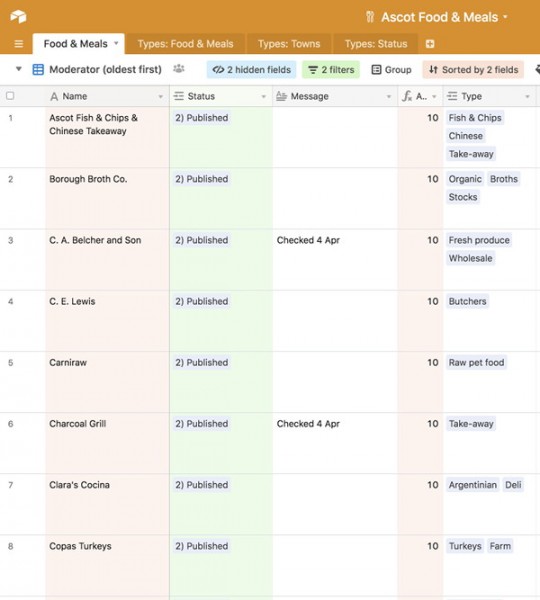Click the Moderator (oldest first) view name
Viewport: 540px width, 600px height.
pos(105,70)
